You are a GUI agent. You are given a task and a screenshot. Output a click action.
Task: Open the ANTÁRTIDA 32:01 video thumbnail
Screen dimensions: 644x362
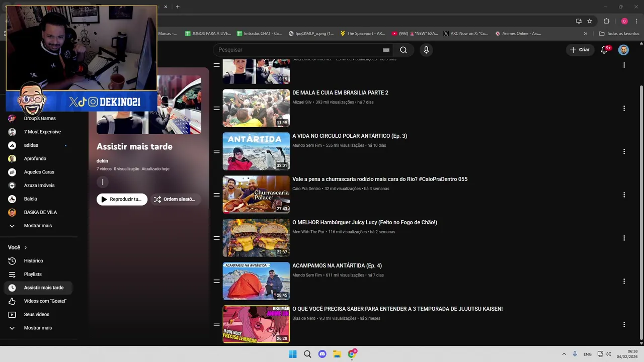coord(256,151)
